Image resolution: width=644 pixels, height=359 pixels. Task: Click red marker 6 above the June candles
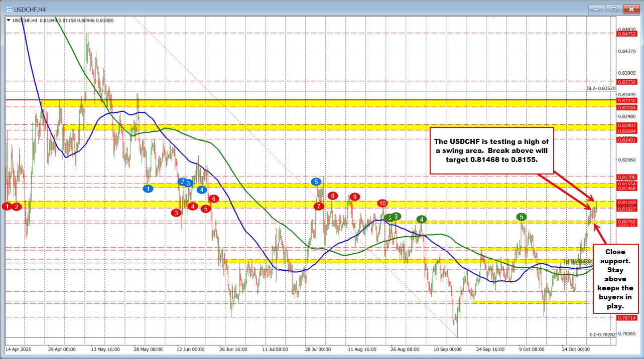pyautogui.click(x=213, y=199)
